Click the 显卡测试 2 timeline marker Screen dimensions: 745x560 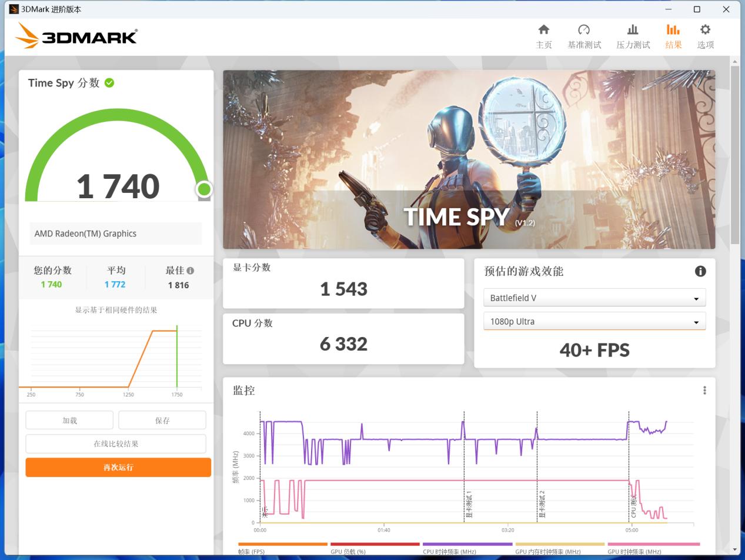542,504
